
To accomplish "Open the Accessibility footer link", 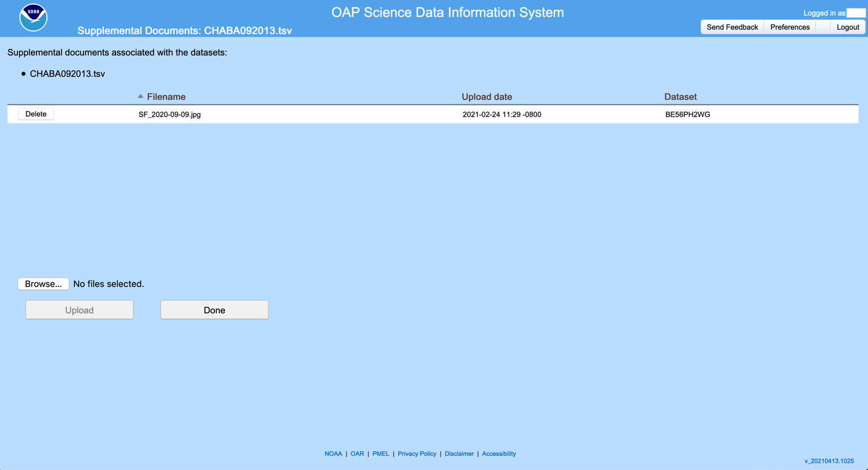I will click(x=499, y=454).
